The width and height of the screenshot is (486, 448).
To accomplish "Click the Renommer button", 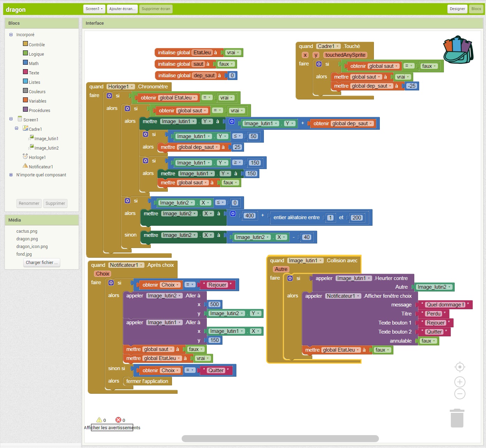I will [x=29, y=203].
